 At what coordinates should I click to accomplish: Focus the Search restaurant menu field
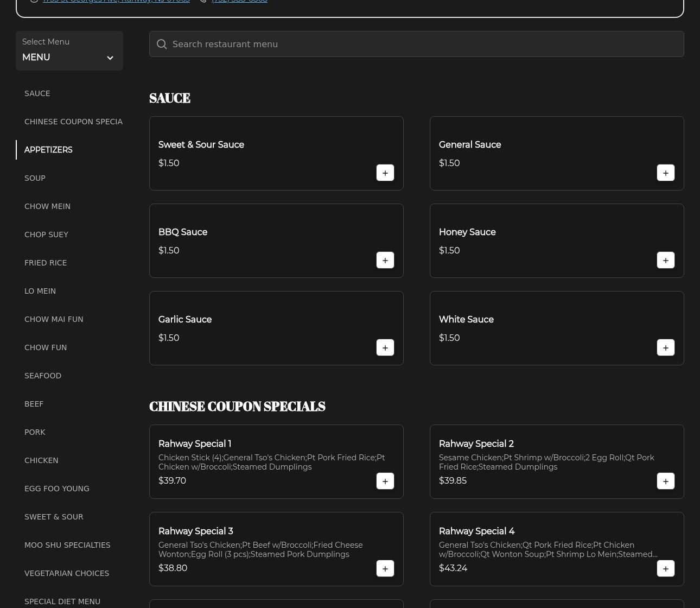(x=423, y=45)
